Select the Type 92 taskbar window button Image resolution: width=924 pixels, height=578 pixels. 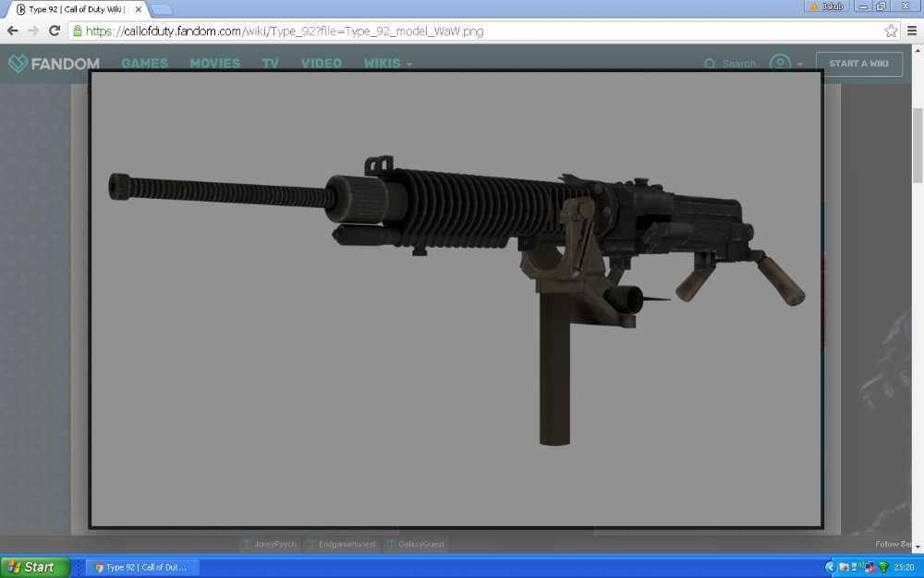(142, 568)
